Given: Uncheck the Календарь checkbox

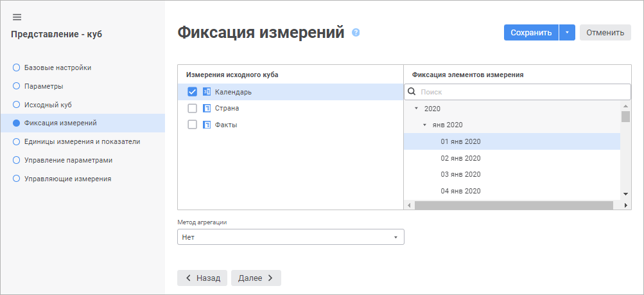Looking at the screenshot, I should [x=192, y=92].
